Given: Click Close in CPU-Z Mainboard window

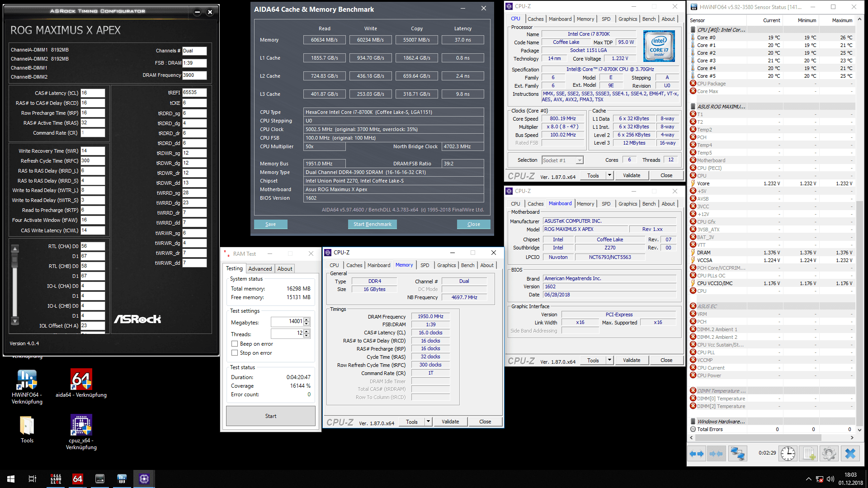Looking at the screenshot, I should (666, 360).
